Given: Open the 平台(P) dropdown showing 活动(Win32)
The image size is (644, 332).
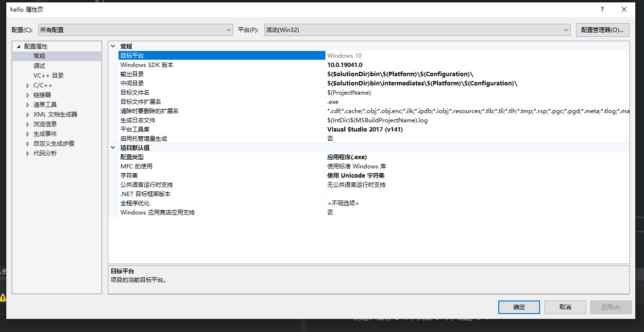Looking at the screenshot, I should pos(417,30).
